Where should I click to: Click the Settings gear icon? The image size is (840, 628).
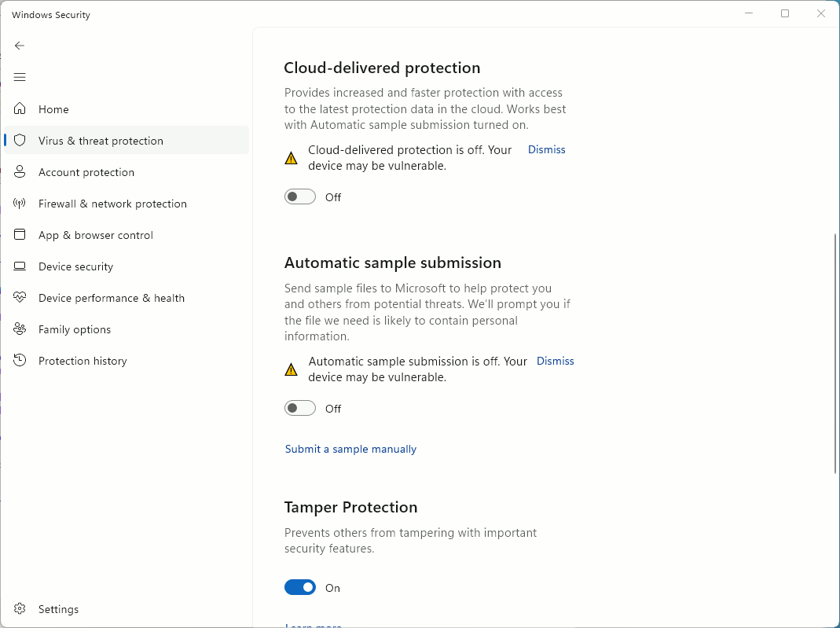[20, 608]
